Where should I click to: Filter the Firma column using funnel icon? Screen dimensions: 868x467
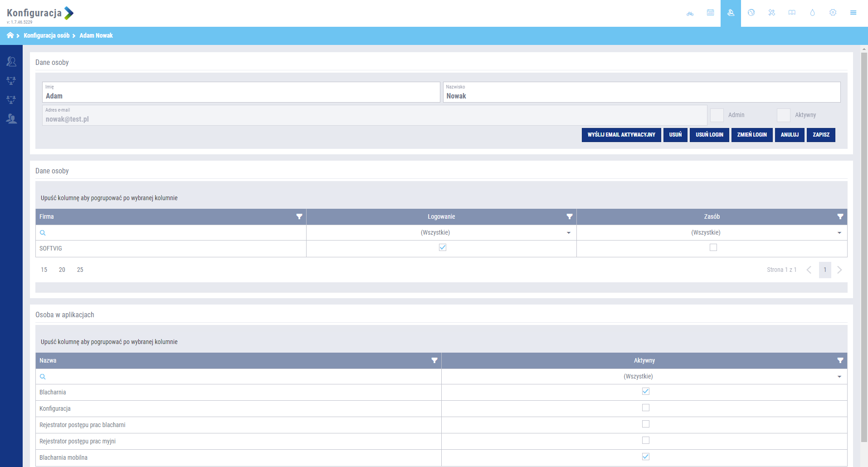(x=299, y=217)
